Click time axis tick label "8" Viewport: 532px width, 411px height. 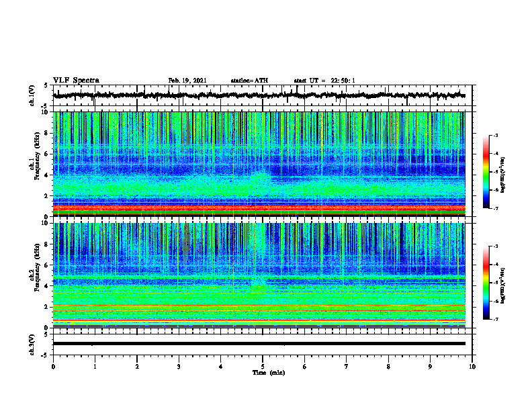tap(388, 367)
